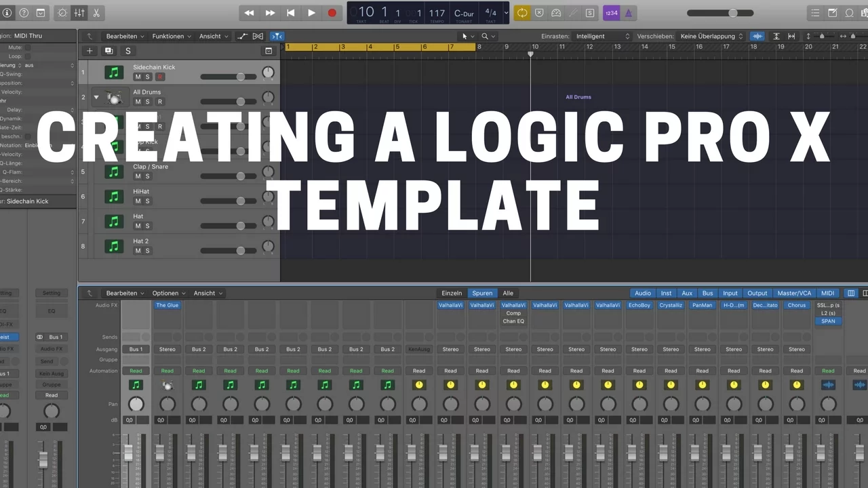
Task: Open Einrasten Intelligent snap dropdown
Action: pyautogui.click(x=602, y=36)
